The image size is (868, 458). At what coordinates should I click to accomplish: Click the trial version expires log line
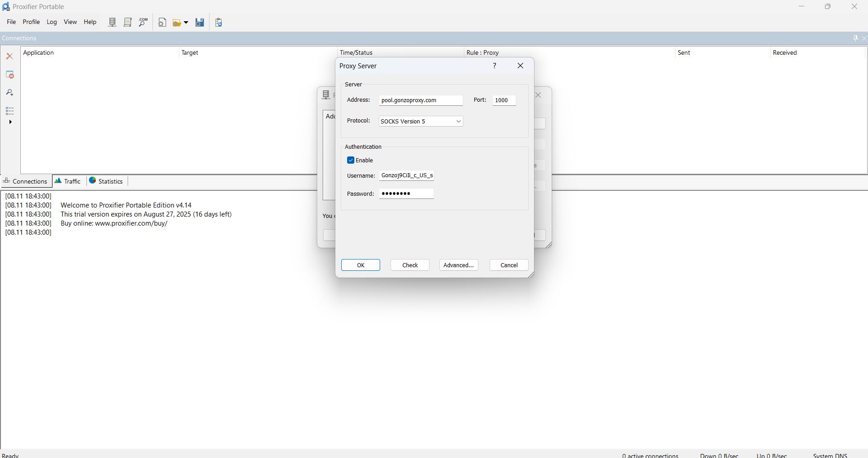click(146, 214)
